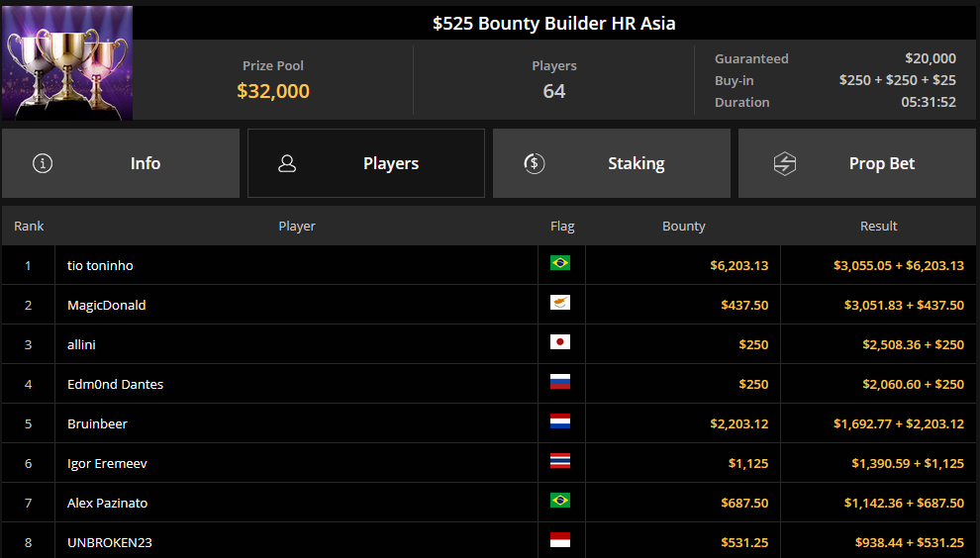Click the trophy tournament thumbnail image

pos(67,63)
